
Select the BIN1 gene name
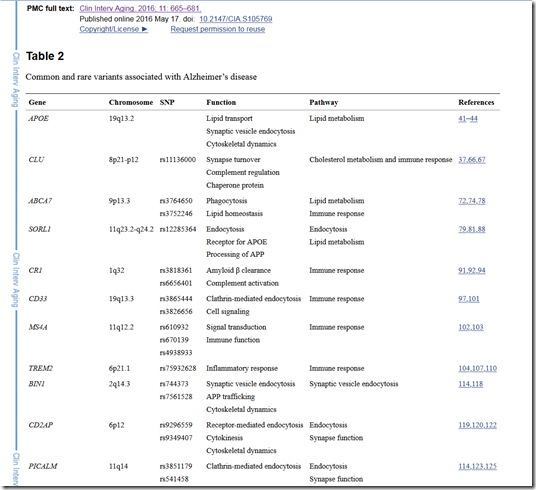pyautogui.click(x=37, y=384)
